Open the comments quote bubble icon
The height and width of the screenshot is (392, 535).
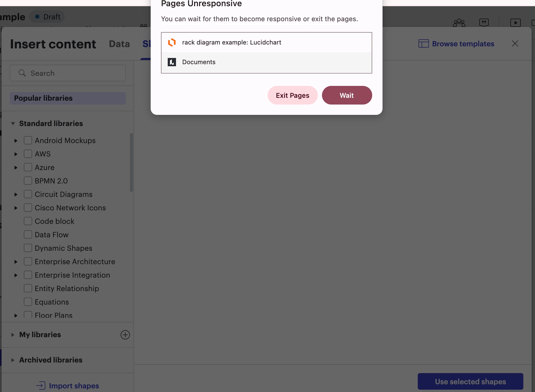(484, 23)
